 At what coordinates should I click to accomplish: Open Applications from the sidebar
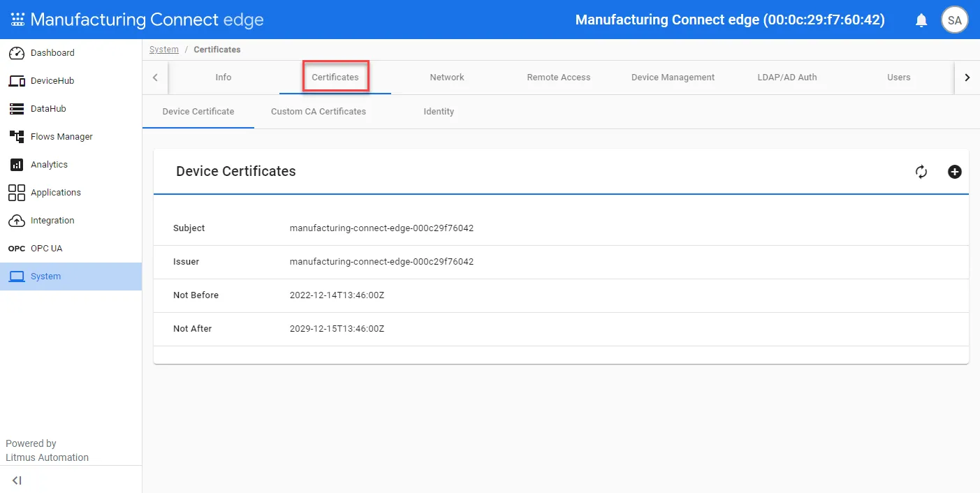click(x=71, y=193)
